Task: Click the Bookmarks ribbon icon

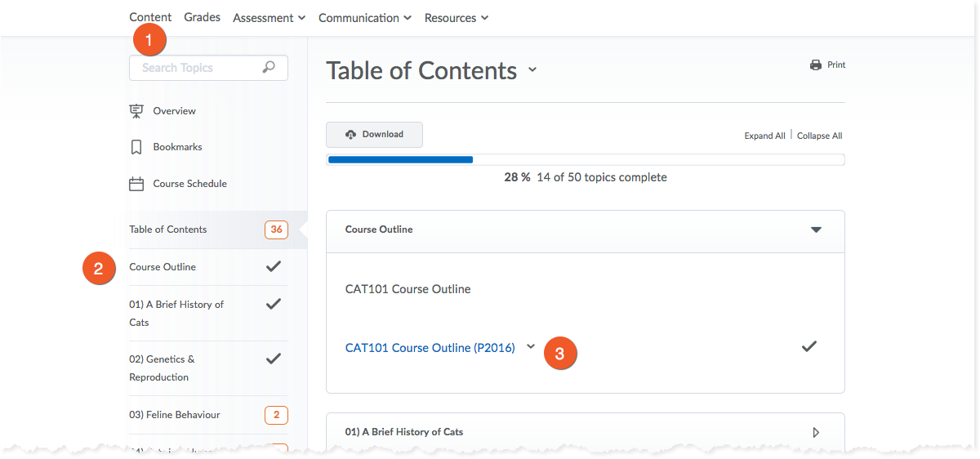Action: click(x=136, y=147)
